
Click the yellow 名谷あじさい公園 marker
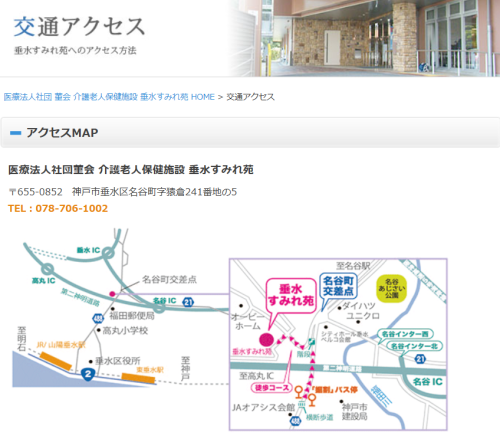pos(392,288)
